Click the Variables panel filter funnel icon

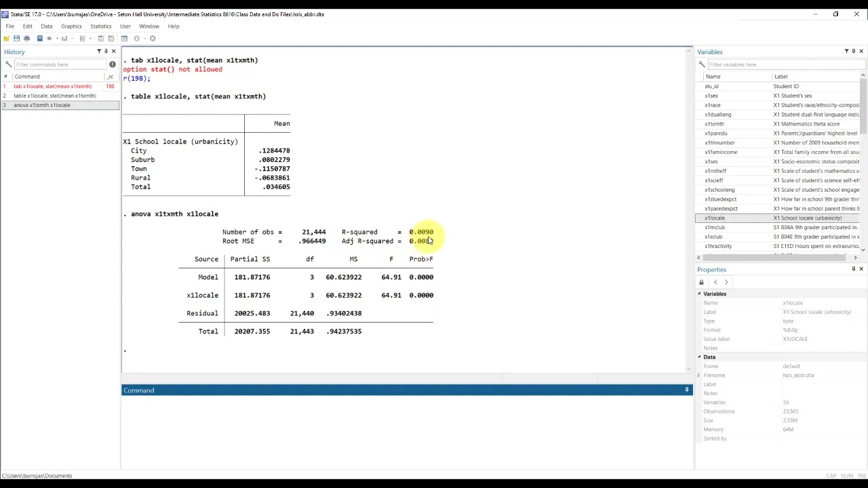pos(846,52)
